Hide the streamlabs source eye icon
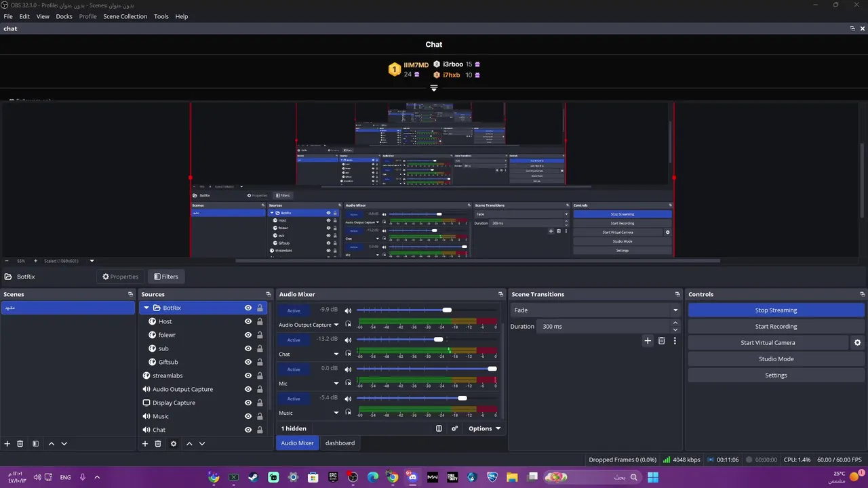The width and height of the screenshot is (868, 488). coord(248,375)
